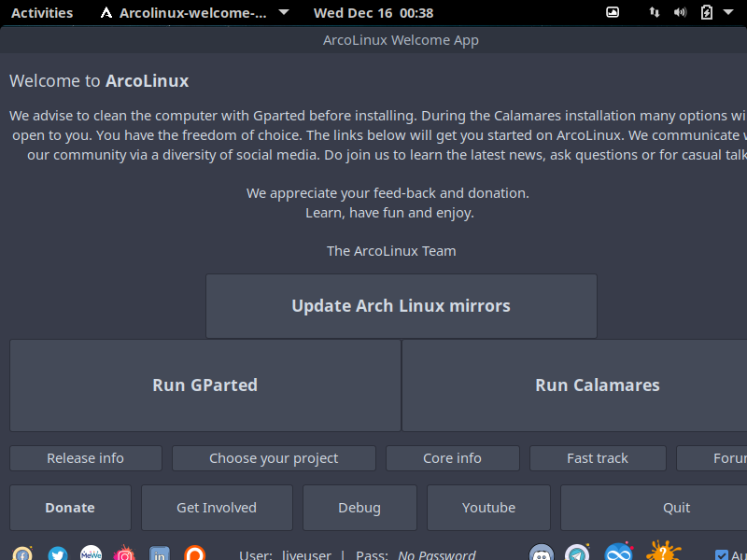Expand the system menu arrow in top bar
The image size is (747, 560).
point(728,12)
